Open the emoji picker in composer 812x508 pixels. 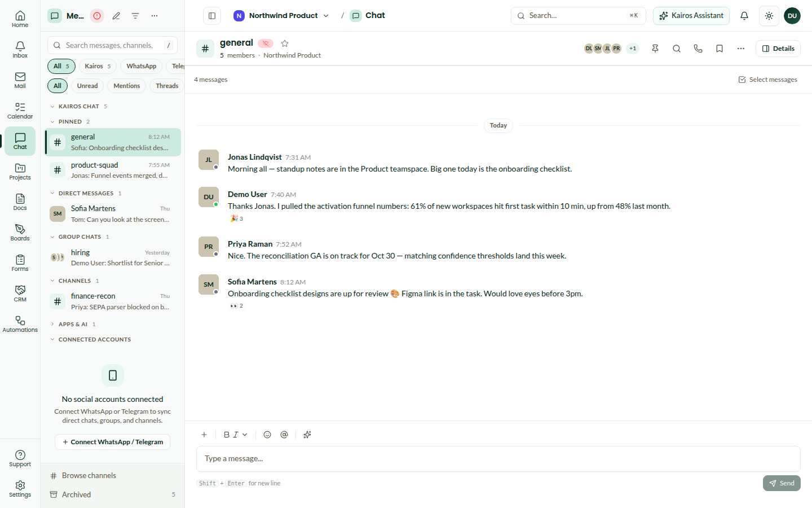(267, 435)
